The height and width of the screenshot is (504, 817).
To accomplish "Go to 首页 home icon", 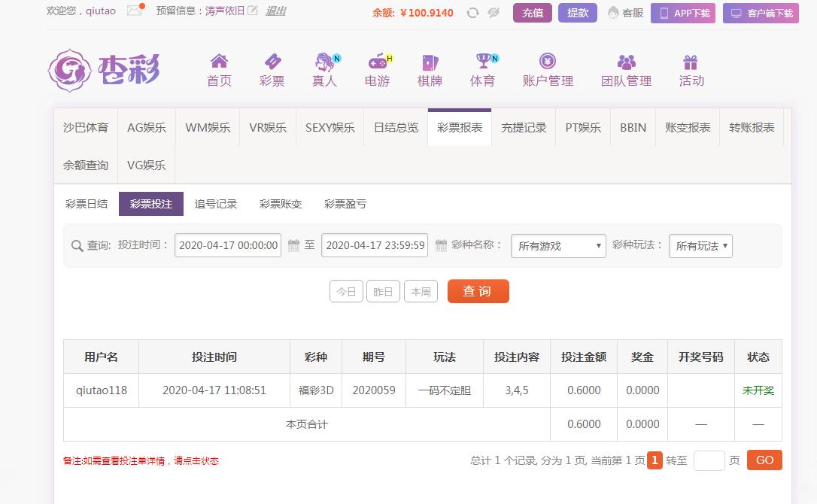I will (x=219, y=62).
